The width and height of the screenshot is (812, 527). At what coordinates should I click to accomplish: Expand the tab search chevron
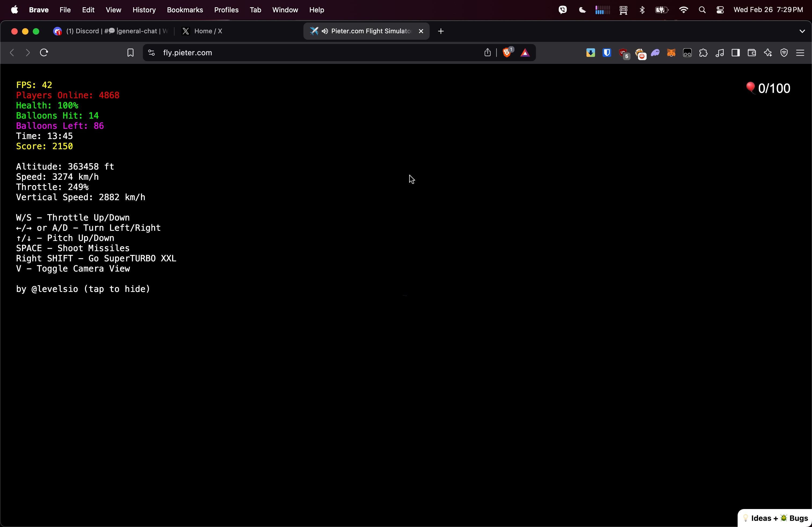[802, 31]
